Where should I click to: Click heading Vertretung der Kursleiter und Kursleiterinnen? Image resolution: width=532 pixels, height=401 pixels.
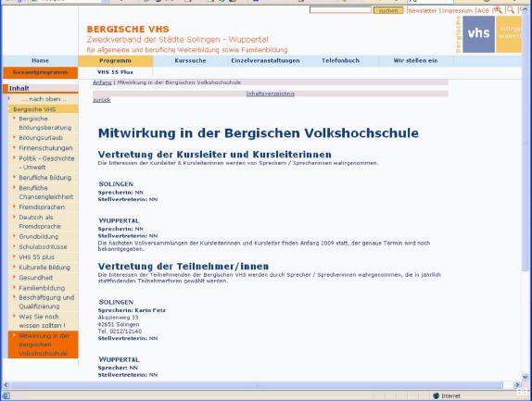click(214, 155)
